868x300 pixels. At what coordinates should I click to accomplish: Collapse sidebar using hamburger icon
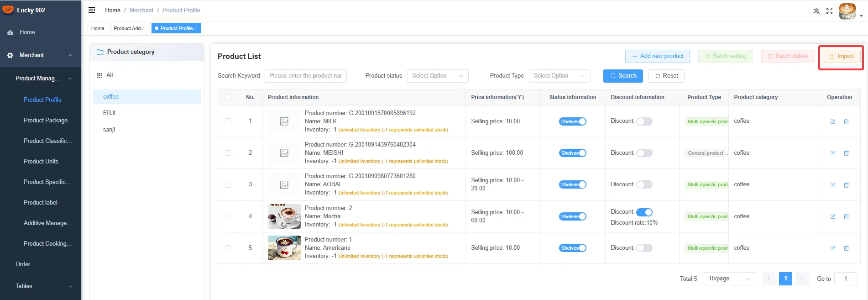tap(92, 10)
